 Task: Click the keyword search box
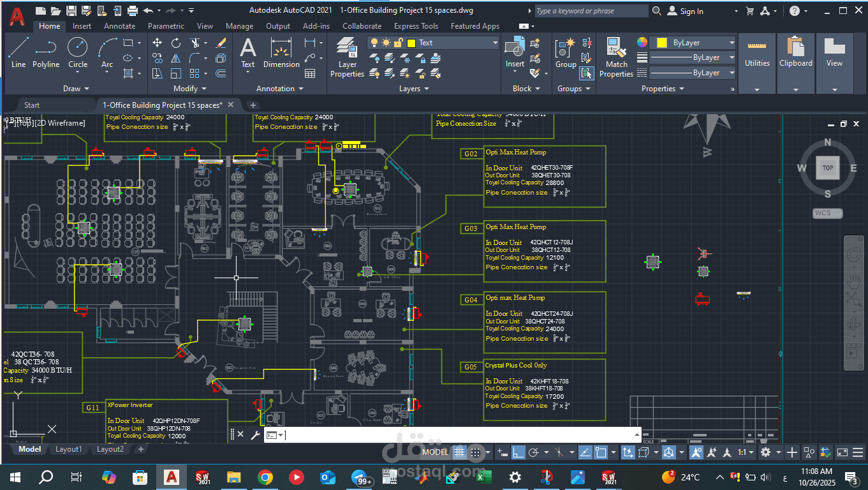[591, 11]
